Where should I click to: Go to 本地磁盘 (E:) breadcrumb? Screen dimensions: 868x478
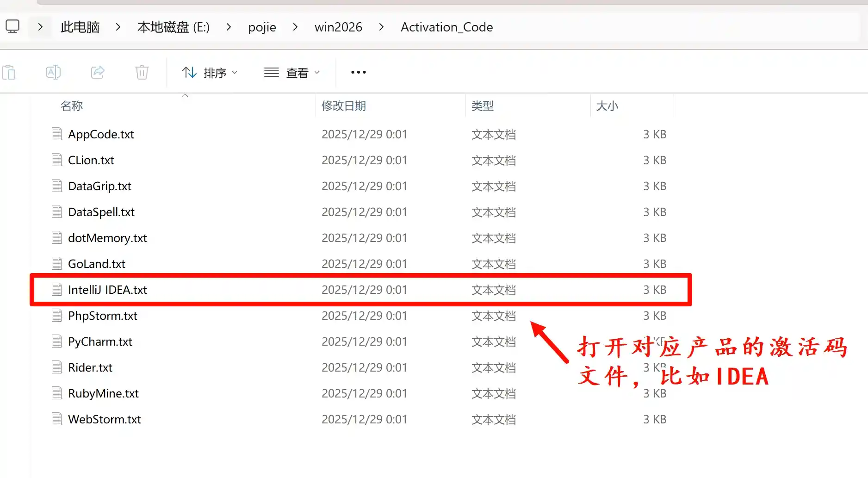tap(174, 27)
